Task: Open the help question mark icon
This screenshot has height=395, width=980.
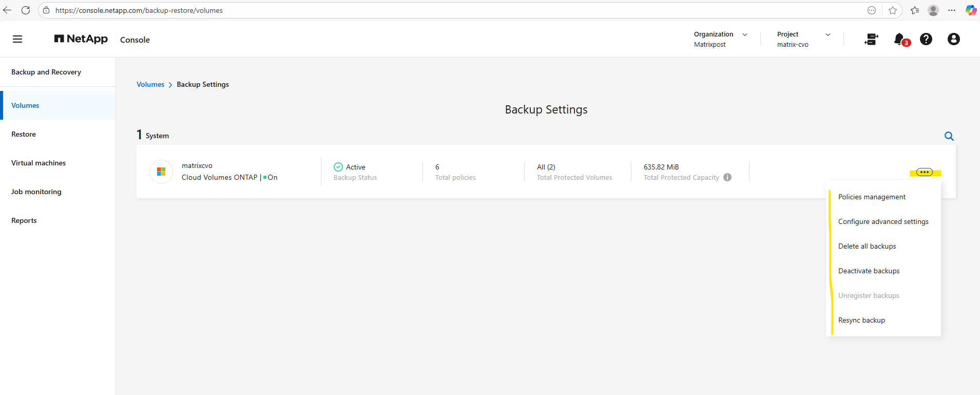Action: (926, 39)
